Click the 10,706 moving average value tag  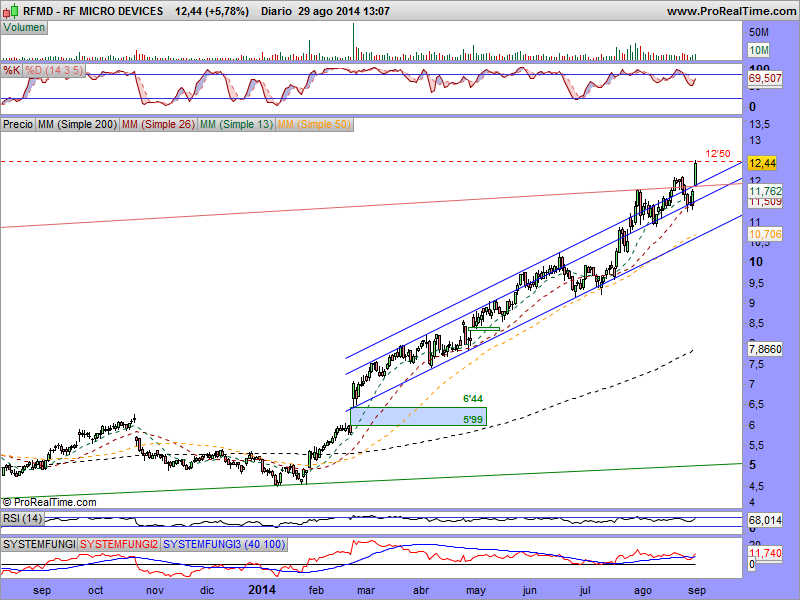tap(765, 234)
